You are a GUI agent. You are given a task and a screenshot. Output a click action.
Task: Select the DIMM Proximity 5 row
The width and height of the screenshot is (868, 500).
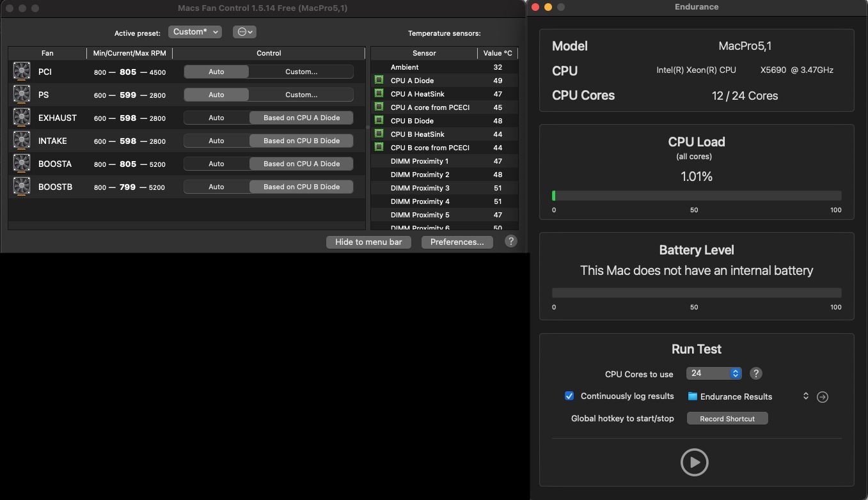click(x=445, y=215)
